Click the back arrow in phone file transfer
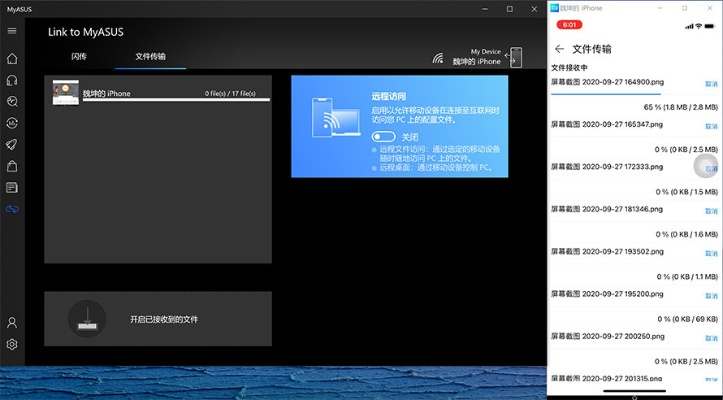Viewport: 723px width, 400px height. coord(559,48)
